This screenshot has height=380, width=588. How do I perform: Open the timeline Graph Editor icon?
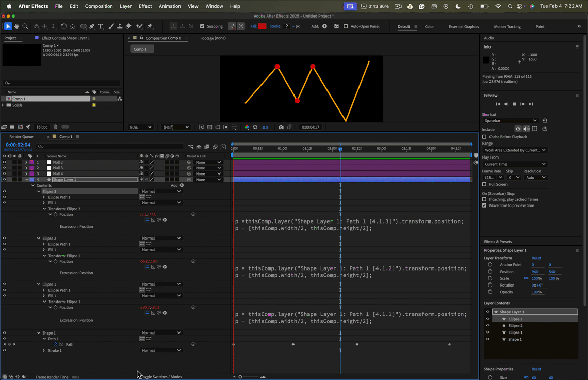[x=223, y=147]
